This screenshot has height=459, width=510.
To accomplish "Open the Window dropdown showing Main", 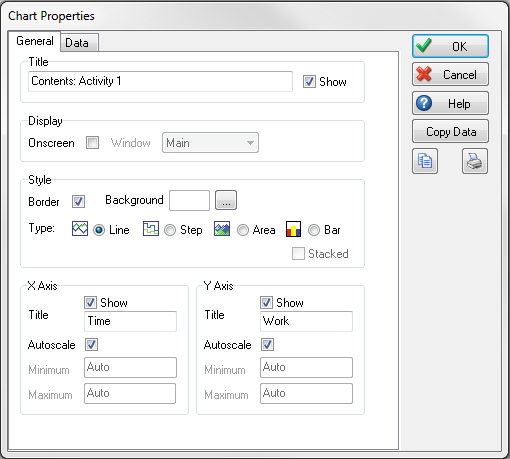I will pos(210,143).
